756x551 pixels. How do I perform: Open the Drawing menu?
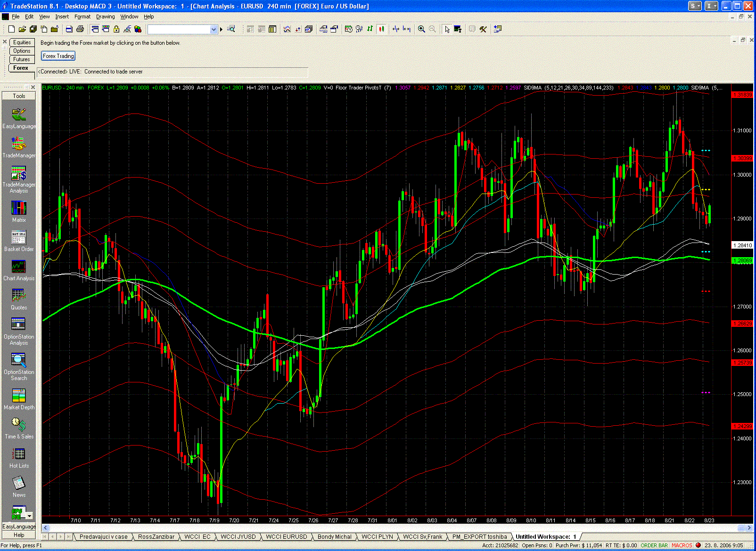point(106,16)
